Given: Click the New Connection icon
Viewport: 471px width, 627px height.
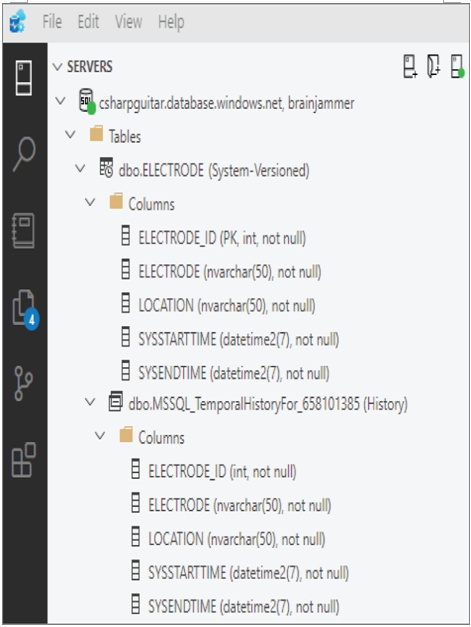Looking at the screenshot, I should pyautogui.click(x=410, y=66).
